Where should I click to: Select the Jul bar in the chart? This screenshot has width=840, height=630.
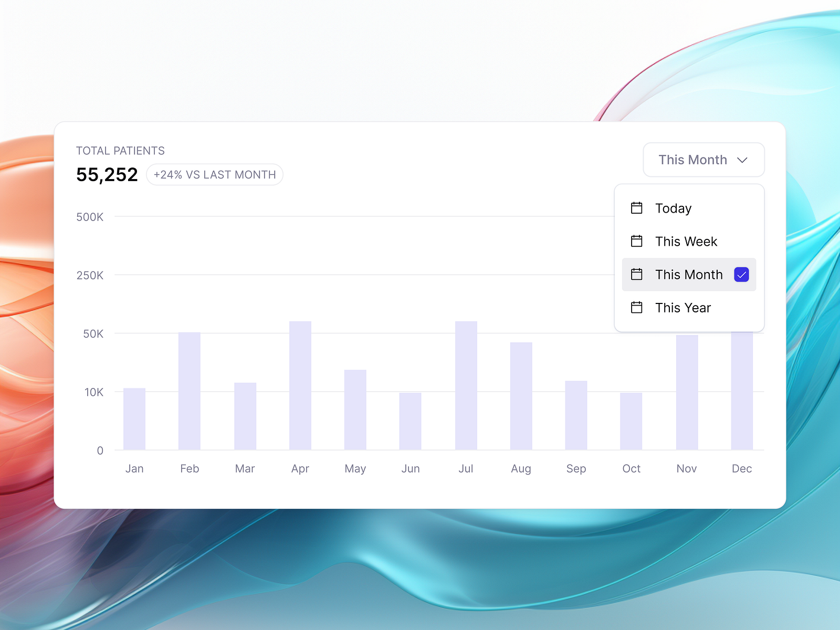(x=466, y=385)
